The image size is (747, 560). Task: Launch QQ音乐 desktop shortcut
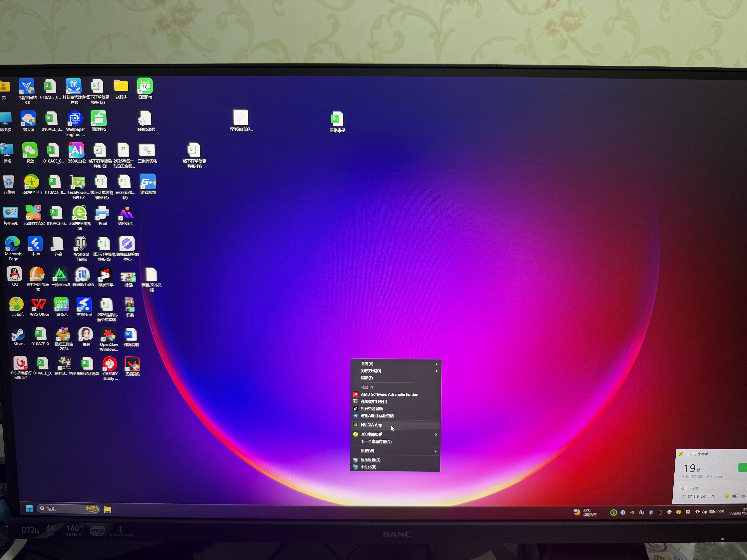coord(17,307)
